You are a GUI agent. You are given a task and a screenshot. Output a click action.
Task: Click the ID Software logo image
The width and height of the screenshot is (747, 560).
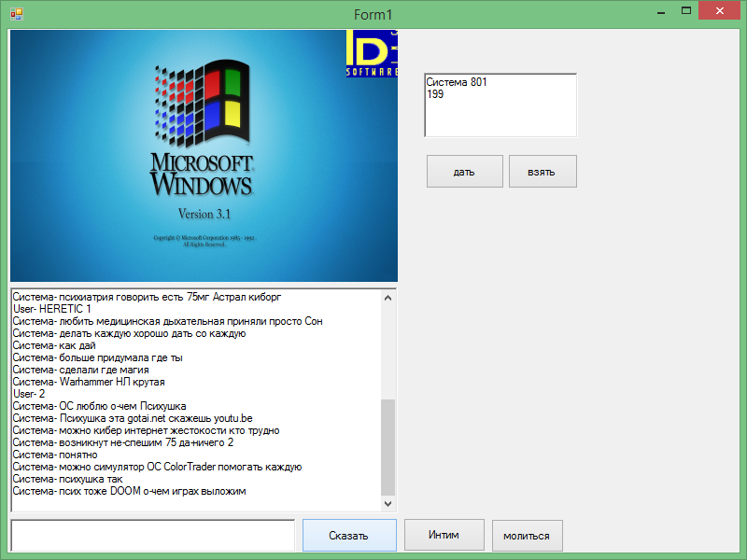[x=372, y=53]
